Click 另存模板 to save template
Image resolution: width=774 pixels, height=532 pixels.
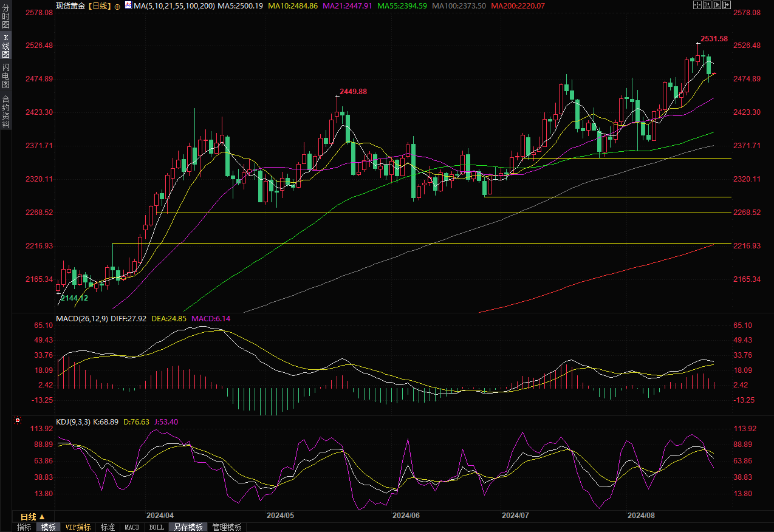coord(188,527)
